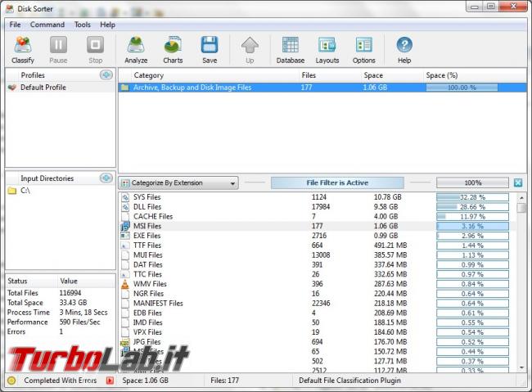This screenshot has width=532, height=392.
Task: Click the Archive category folder icon
Action: [125, 88]
